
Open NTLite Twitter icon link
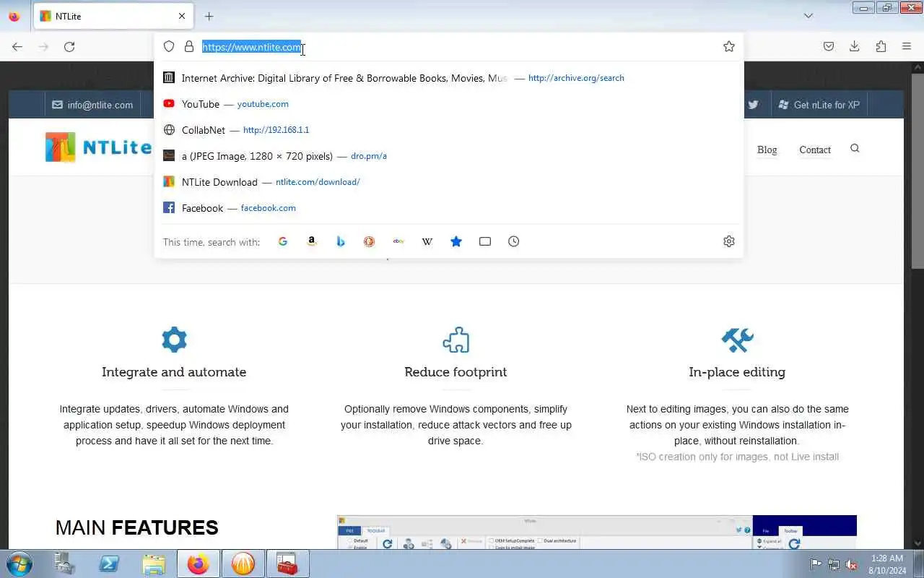pyautogui.click(x=753, y=105)
